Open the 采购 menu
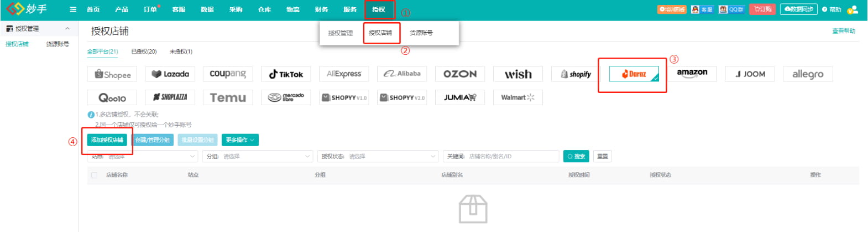868x232 pixels. coord(236,9)
